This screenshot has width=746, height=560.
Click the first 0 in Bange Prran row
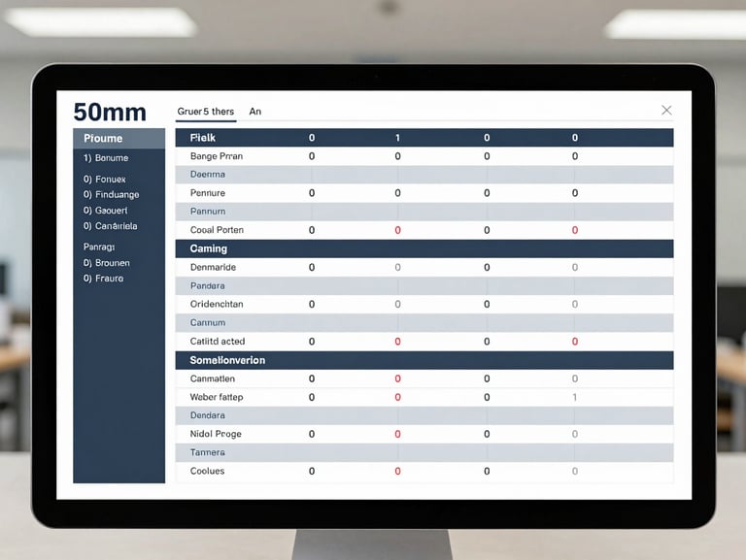point(312,156)
